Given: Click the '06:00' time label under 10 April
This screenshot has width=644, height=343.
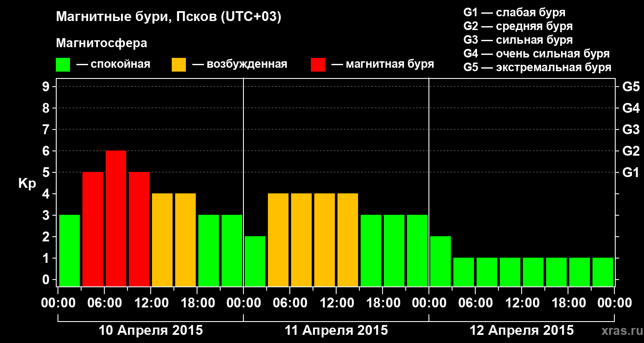Looking at the screenshot, I should tap(104, 303).
